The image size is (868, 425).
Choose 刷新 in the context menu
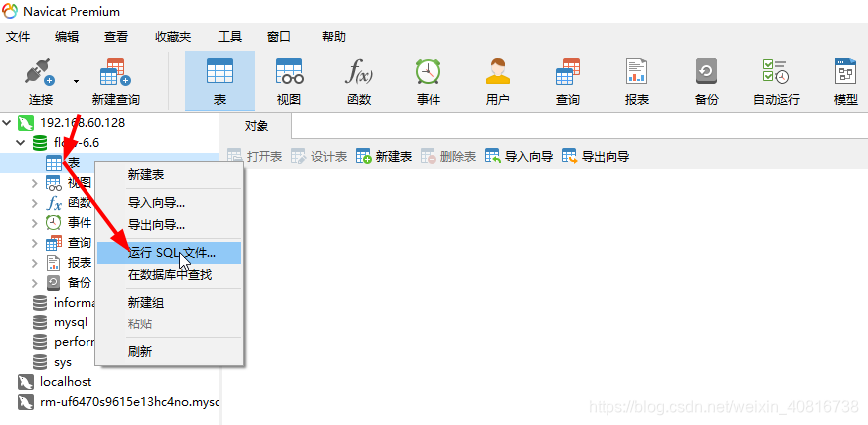pos(169,352)
